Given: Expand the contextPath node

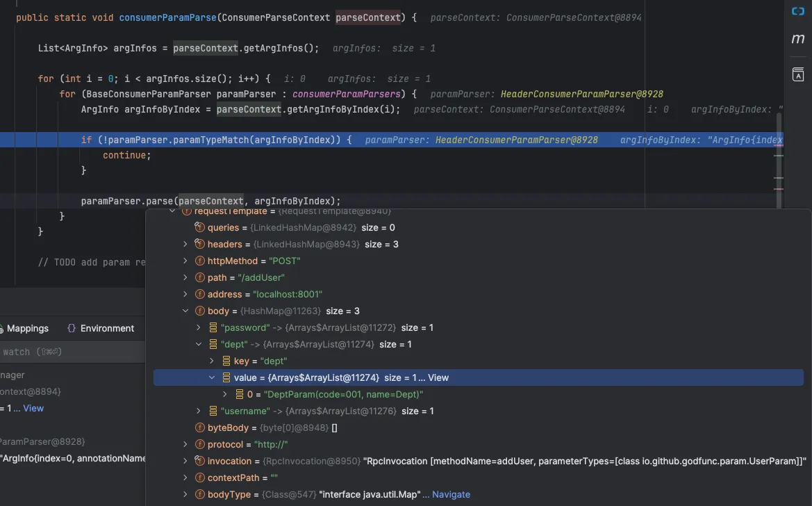Looking at the screenshot, I should 185,478.
